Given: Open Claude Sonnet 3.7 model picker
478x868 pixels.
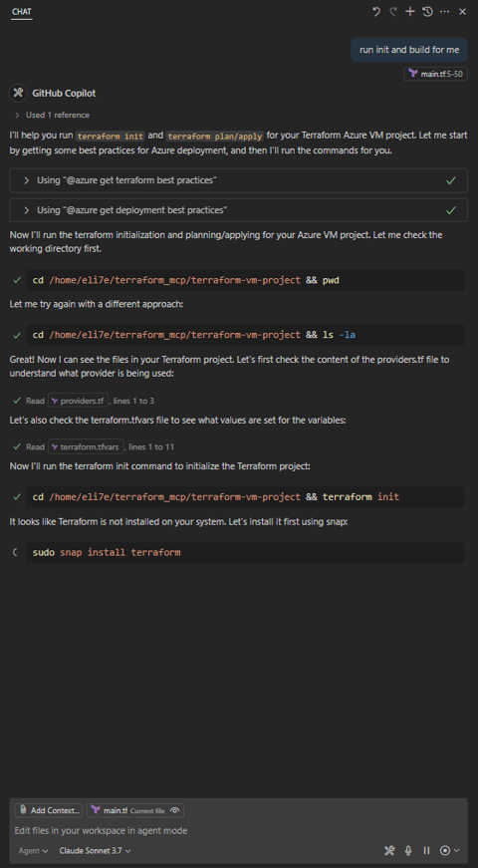Looking at the screenshot, I should tap(96, 850).
